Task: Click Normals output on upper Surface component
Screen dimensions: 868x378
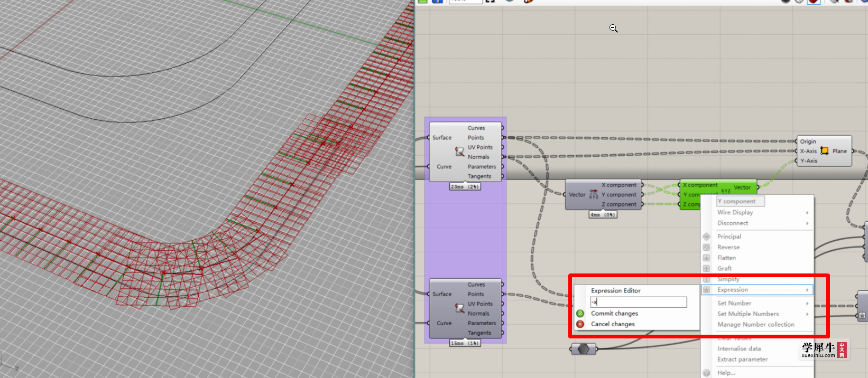Action: [x=478, y=157]
